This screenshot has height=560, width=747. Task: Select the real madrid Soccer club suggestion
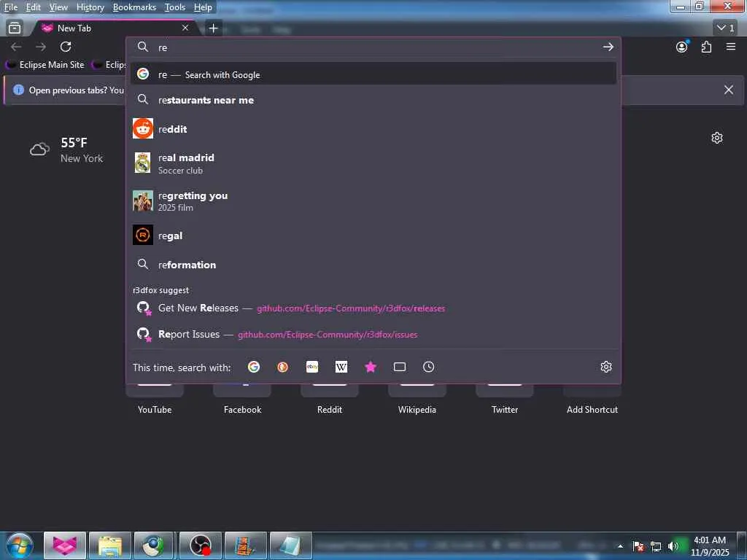point(373,163)
